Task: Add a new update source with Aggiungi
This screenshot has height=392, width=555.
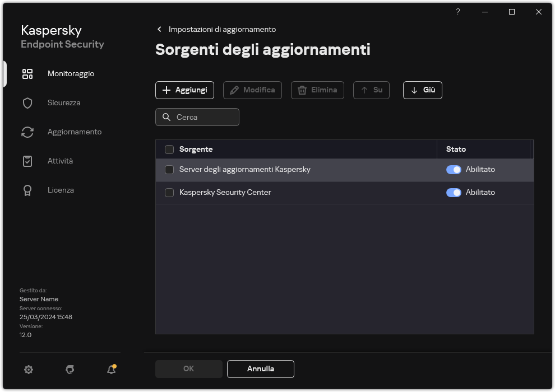Action: pos(184,90)
